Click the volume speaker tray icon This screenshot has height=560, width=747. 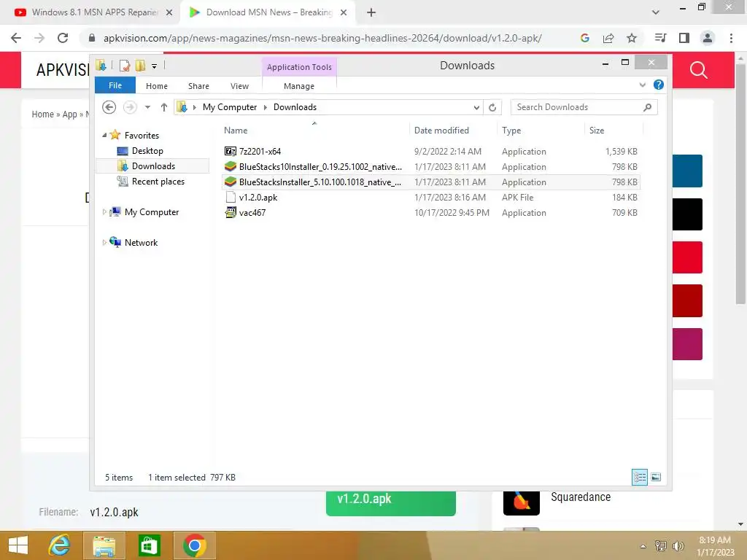click(x=678, y=546)
